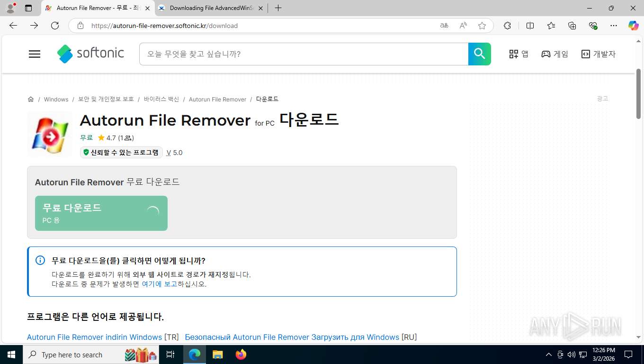644x364 pixels.
Task: Open 보안 및 개인정보 보호 breadcrumb
Action: (106, 99)
